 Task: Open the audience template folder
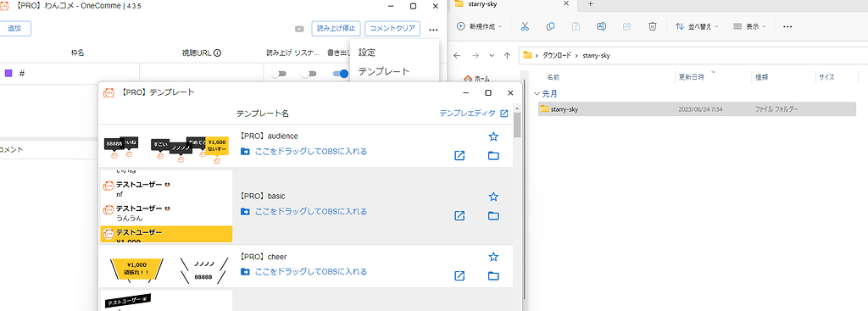(x=493, y=156)
